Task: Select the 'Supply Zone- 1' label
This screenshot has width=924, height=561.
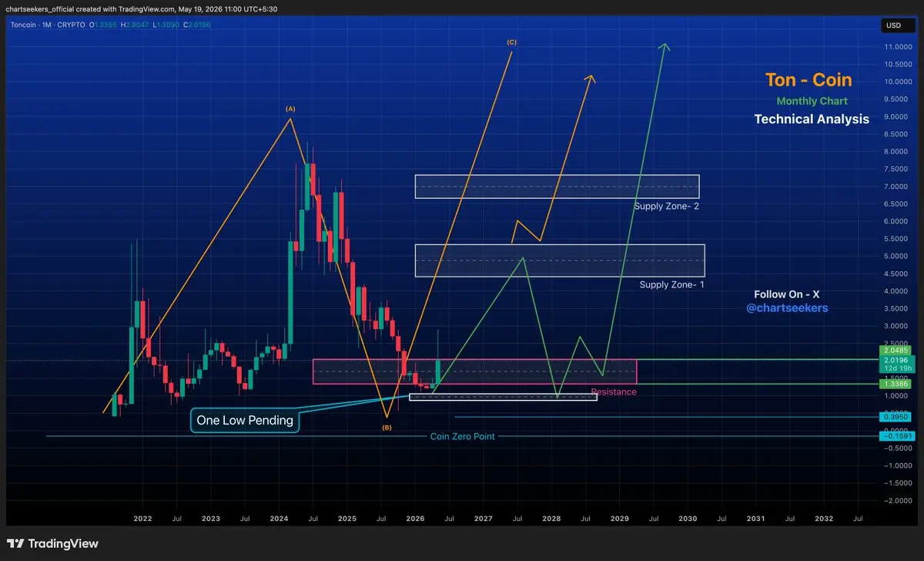Action: tap(671, 284)
